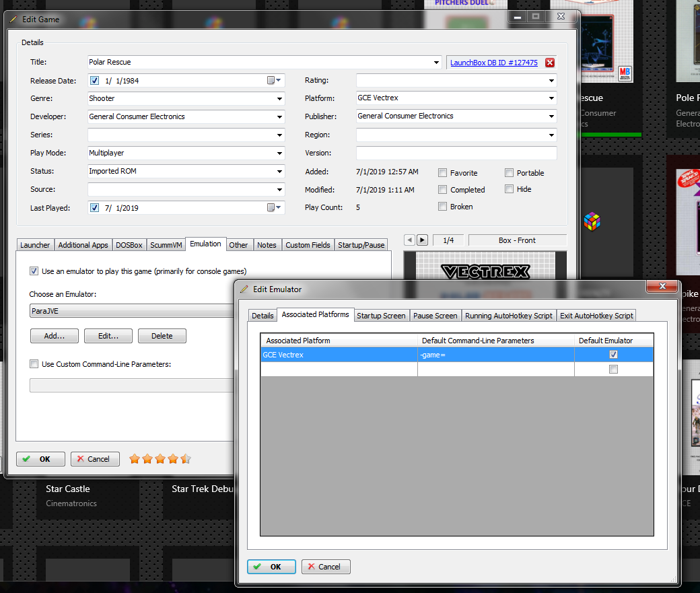
Task: Open Last Played calendar picker icon
Action: tap(273, 207)
